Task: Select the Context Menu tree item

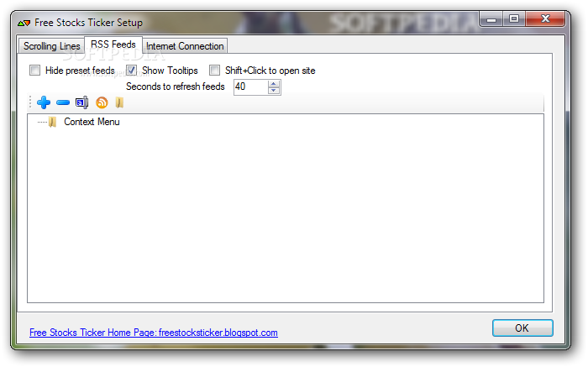Action: coord(92,122)
